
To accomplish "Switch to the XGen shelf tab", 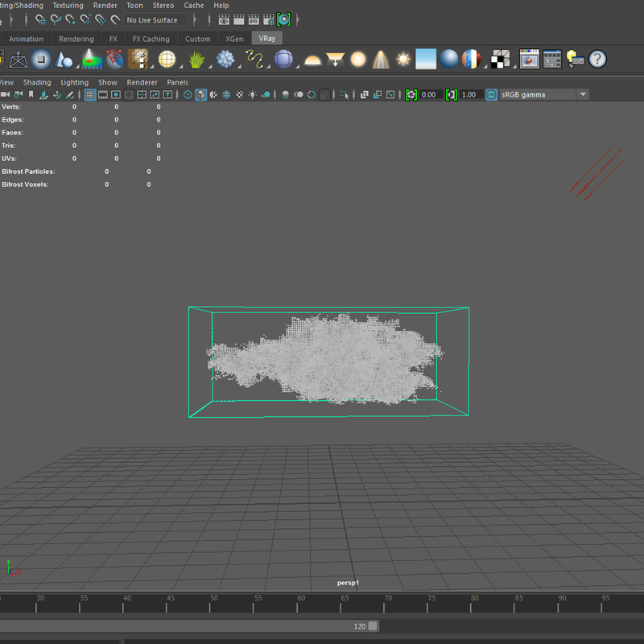I will point(234,38).
